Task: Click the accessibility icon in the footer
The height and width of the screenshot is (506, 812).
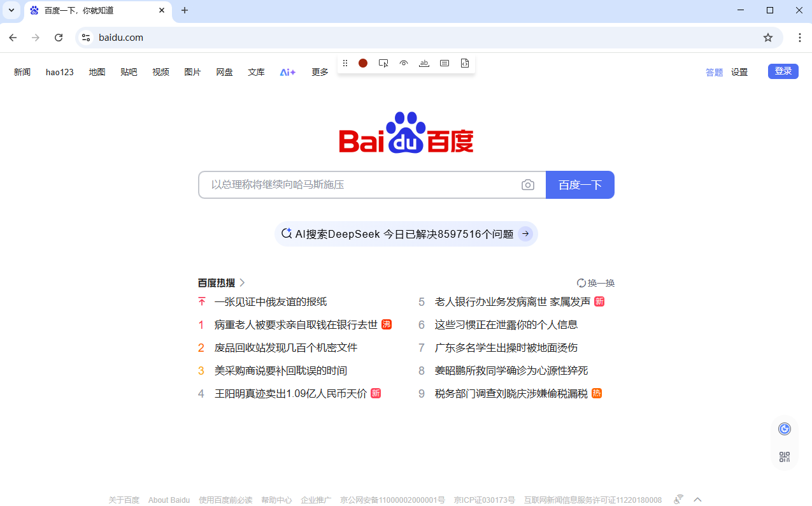Action: point(679,499)
